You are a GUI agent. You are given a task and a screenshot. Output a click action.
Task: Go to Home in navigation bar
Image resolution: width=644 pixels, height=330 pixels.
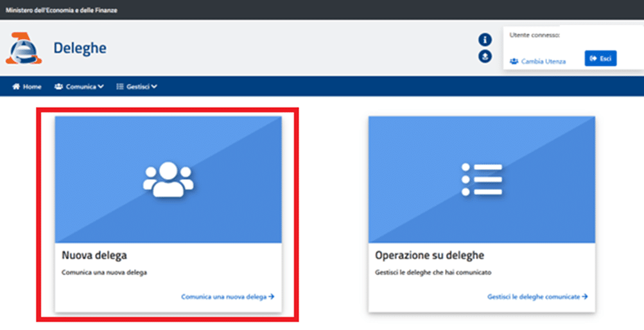point(32,87)
